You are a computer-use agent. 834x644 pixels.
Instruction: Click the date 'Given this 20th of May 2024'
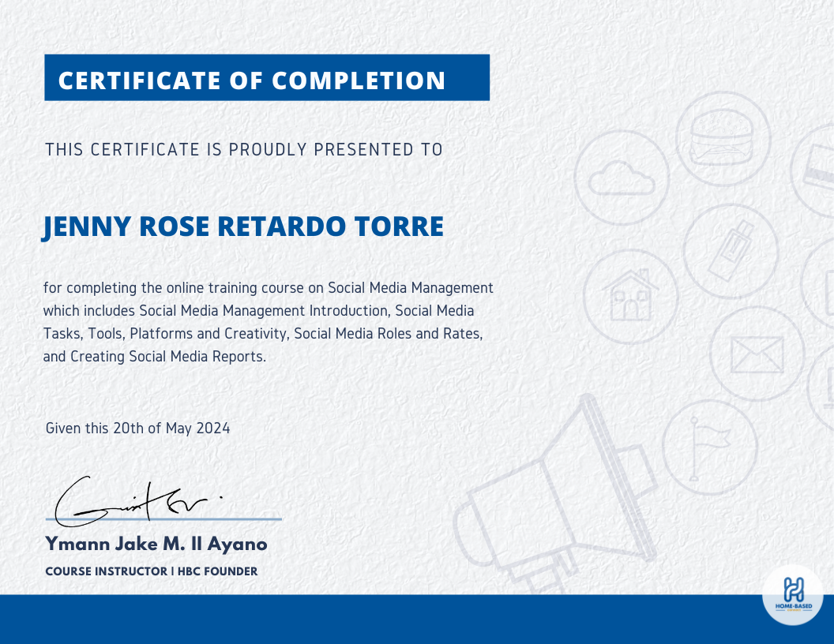(137, 429)
